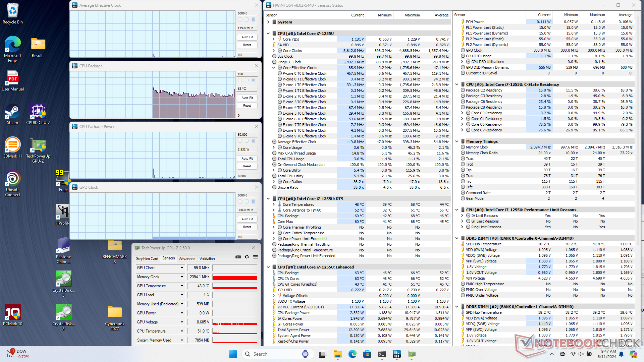Viewport: 644px width, 362px height.
Task: Open the Memory Used (Dedicated) dropdown
Action: (x=182, y=304)
